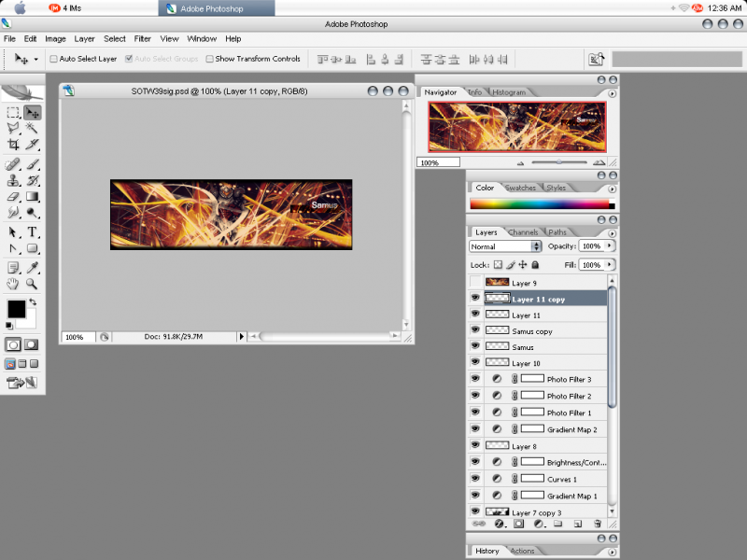Click the foreground color swatch
The width and height of the screenshot is (747, 560).
(16, 309)
